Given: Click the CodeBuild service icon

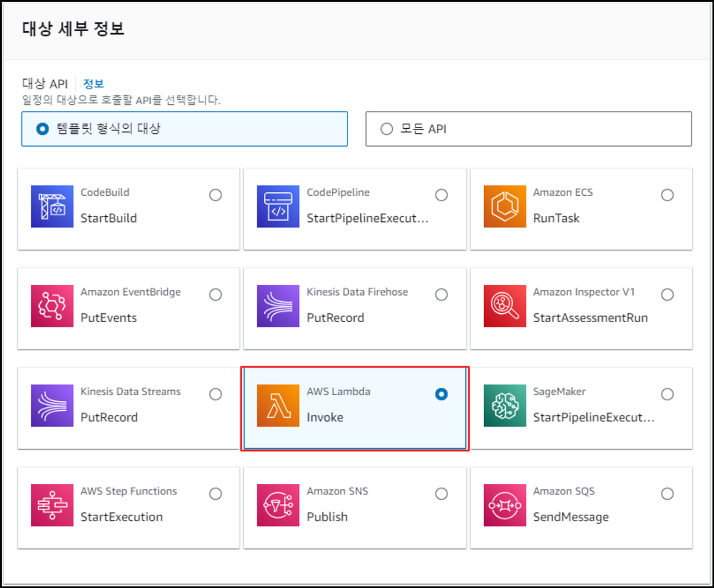Looking at the screenshot, I should click(52, 206).
